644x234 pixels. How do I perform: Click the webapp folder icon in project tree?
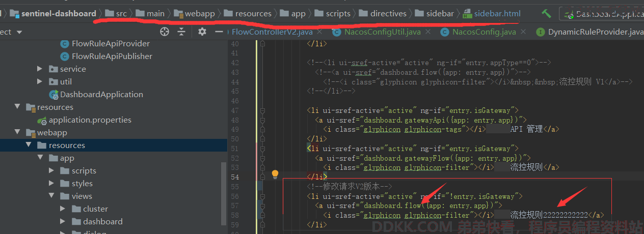tap(31, 133)
